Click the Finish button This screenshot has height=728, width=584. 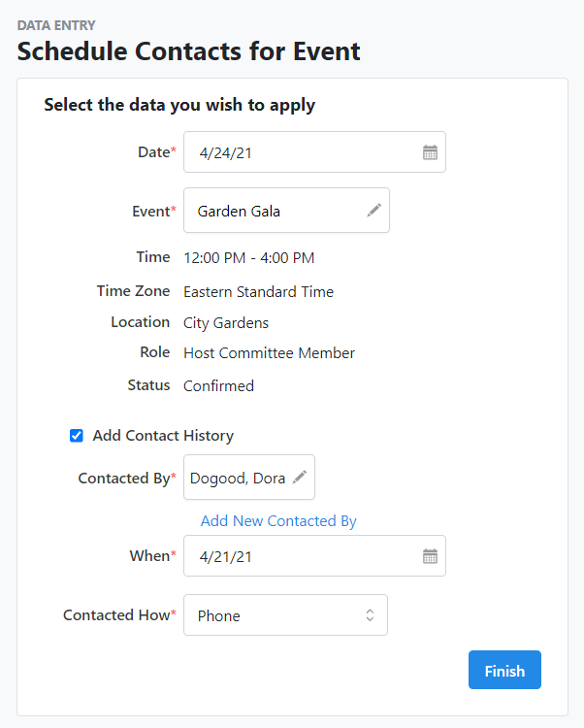tap(504, 670)
